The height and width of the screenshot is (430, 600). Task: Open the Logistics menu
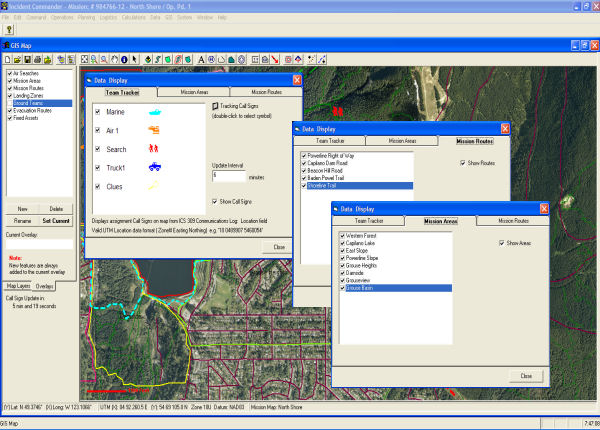coord(108,18)
